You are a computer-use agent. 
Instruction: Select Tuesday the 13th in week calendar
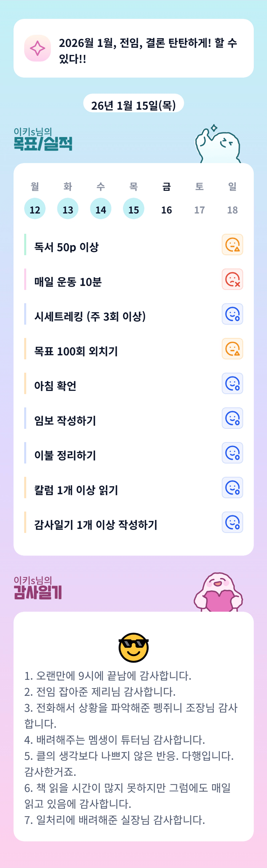click(68, 209)
